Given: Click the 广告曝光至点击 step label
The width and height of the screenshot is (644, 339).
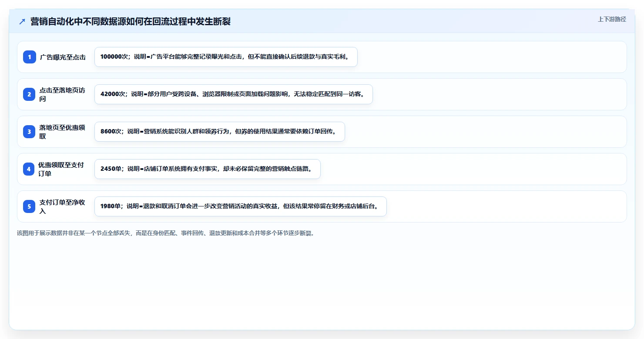Looking at the screenshot, I should pyautogui.click(x=63, y=57).
